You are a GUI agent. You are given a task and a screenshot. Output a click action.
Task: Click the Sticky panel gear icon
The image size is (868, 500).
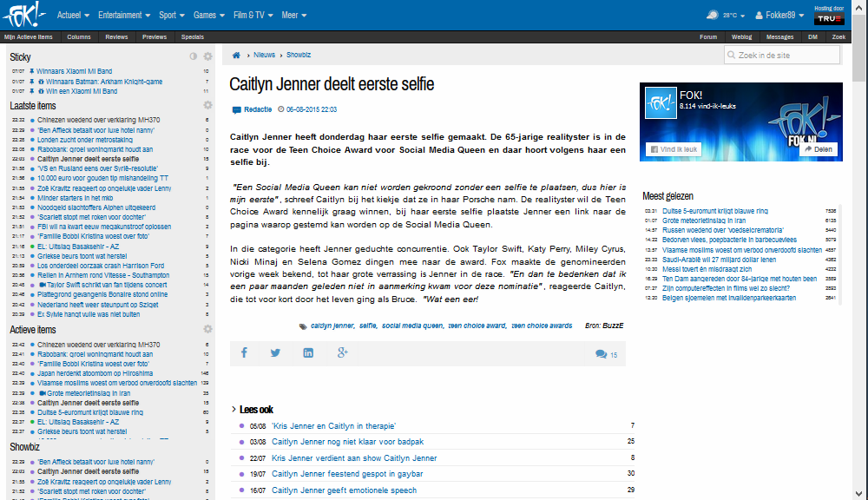pos(207,56)
